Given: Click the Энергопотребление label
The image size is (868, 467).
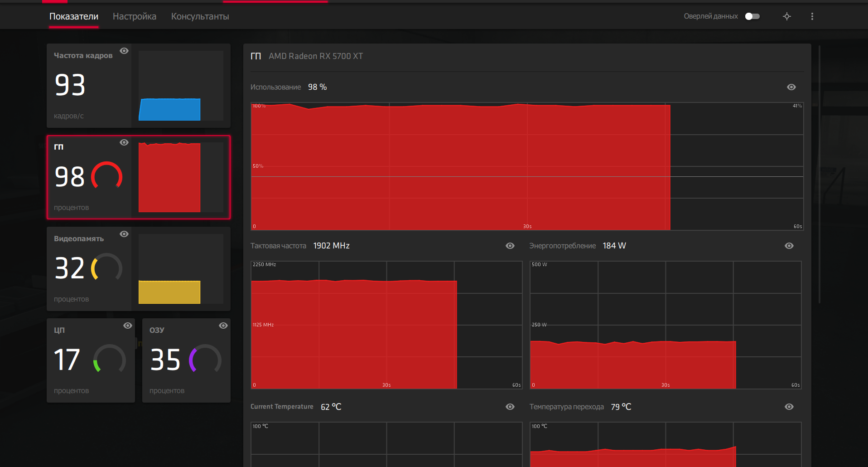Looking at the screenshot, I should pyautogui.click(x=563, y=246).
